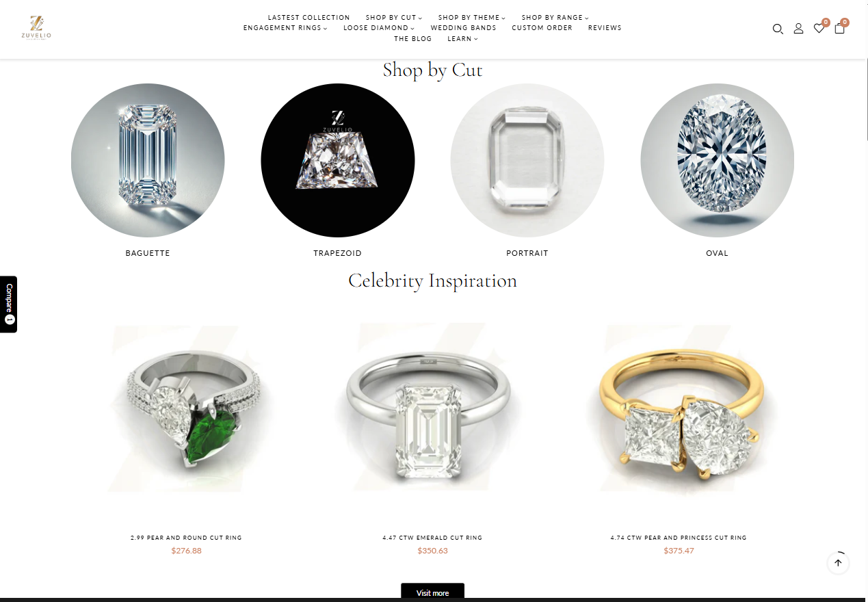
Task: Expand the Engagement Rings dropdown
Action: click(285, 28)
